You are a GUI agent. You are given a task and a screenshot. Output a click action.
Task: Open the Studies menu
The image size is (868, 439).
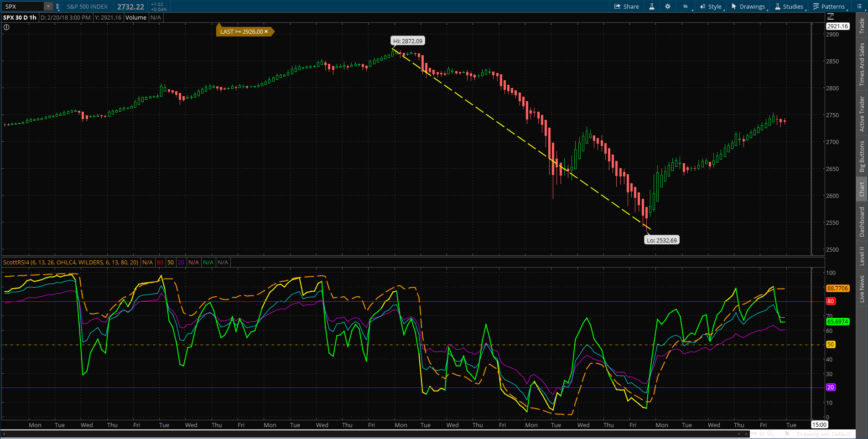click(789, 6)
